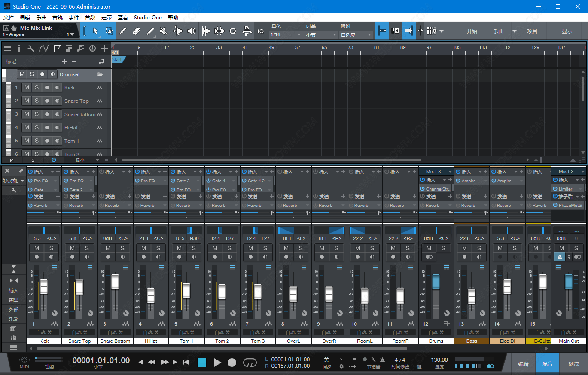Switch to the 浏览 browse tab
The width and height of the screenshot is (588, 375).
573,364
